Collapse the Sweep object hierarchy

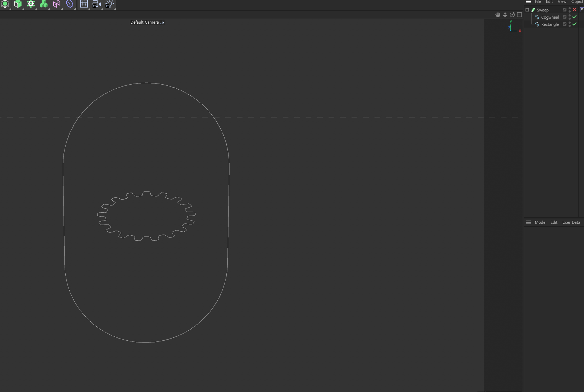527,10
